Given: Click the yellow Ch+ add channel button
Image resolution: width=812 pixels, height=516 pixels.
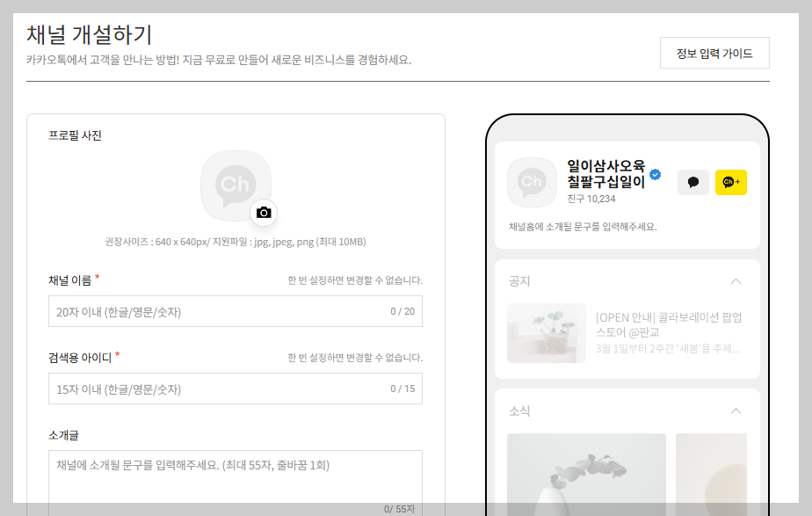Looking at the screenshot, I should 730,182.
